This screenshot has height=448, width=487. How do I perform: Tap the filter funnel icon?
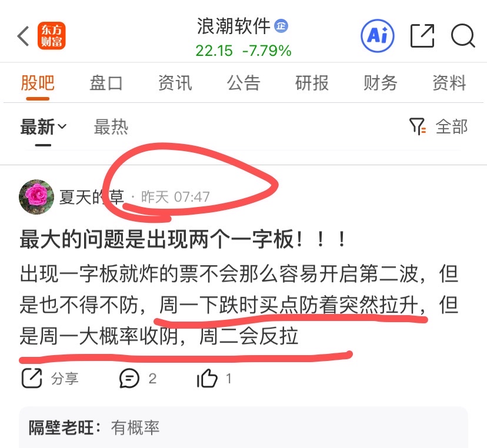click(x=418, y=126)
